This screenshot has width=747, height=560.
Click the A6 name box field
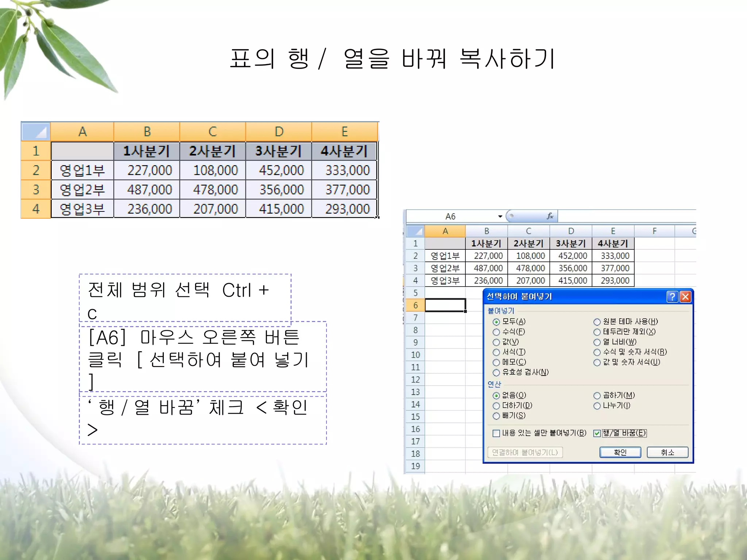[451, 217]
